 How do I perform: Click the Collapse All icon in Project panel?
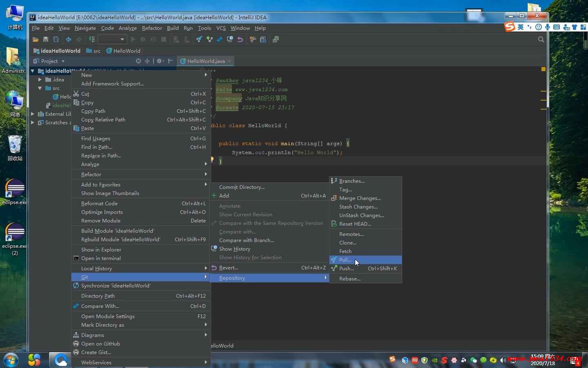click(147, 61)
